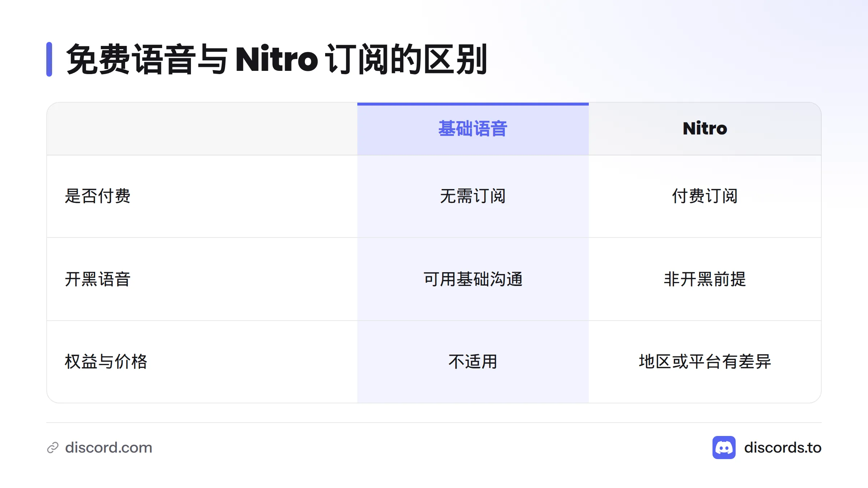Click the Discord logo icon
868x488 pixels.
pos(724,448)
